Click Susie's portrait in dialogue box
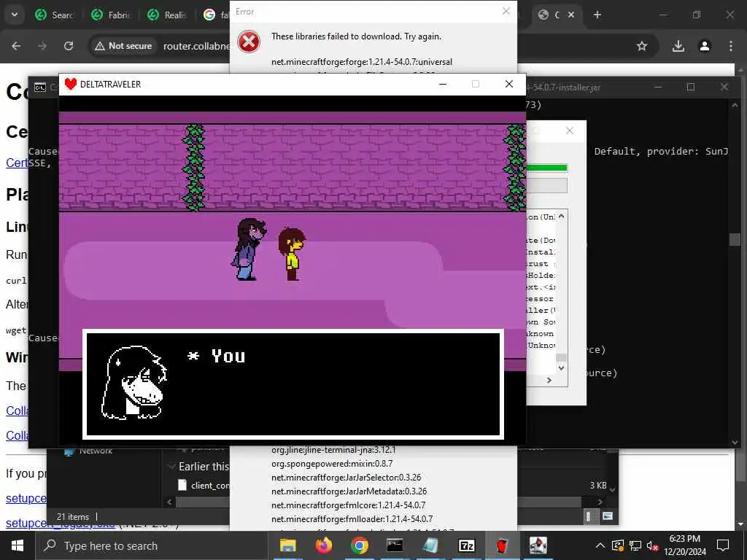Image resolution: width=747 pixels, height=560 pixels. coord(134,382)
